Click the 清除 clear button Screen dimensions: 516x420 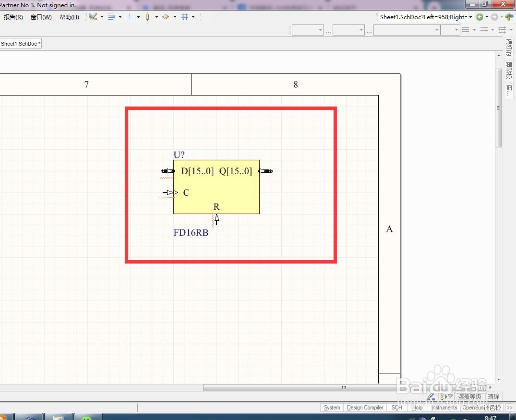493,396
